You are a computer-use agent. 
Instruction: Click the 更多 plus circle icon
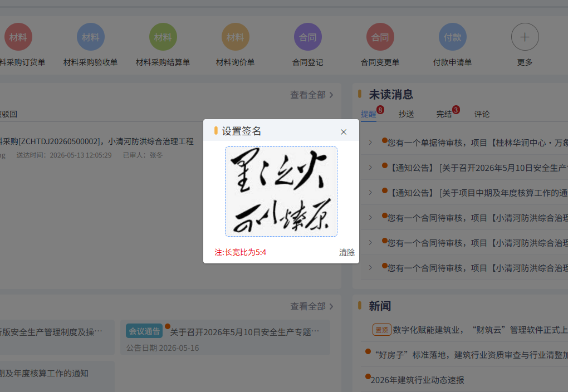pyautogui.click(x=525, y=37)
